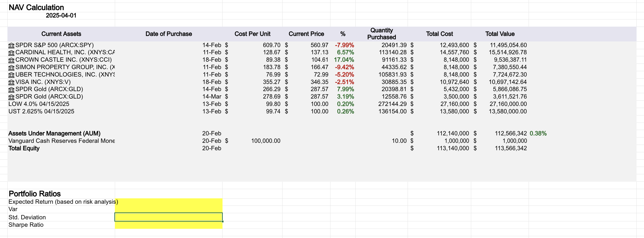Screen dimensions: 644x238
Task: Click the icon next to the first SPDR Gold row
Action: point(11,89)
